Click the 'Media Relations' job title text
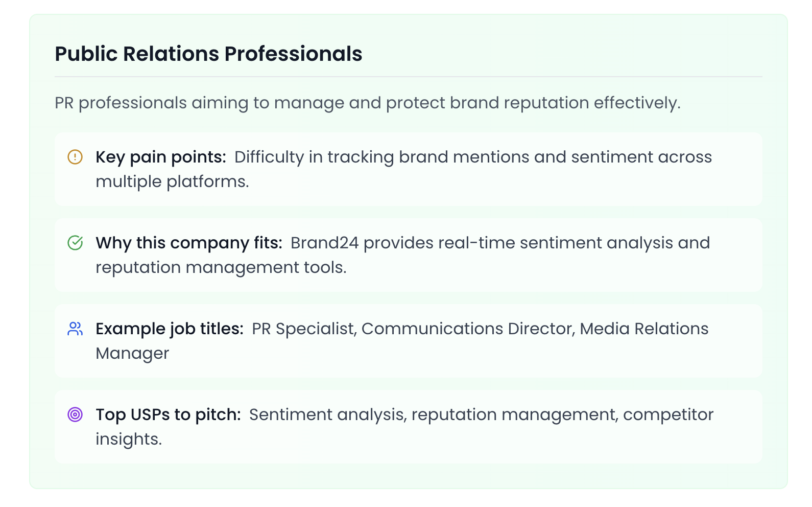The height and width of the screenshot is (507, 812). [x=644, y=329]
